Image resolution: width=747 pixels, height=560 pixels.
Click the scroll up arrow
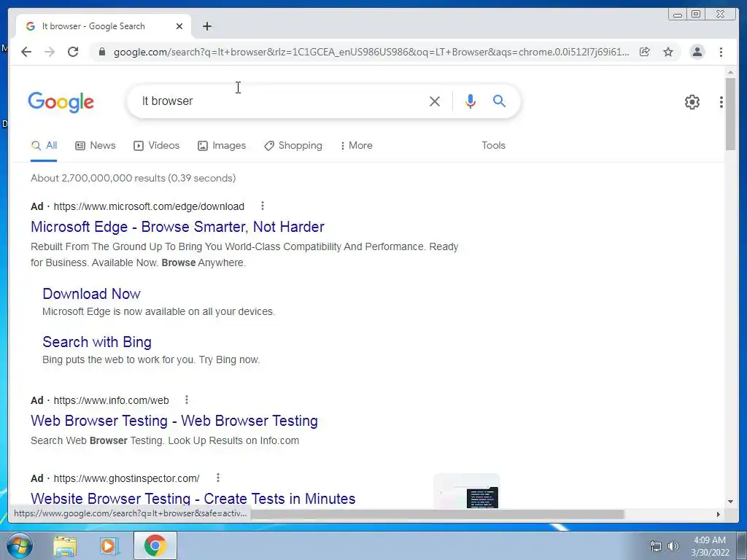point(730,72)
